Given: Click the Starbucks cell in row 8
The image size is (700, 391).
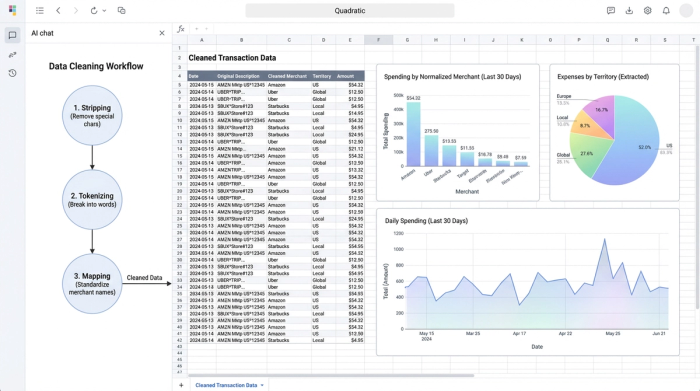Looking at the screenshot, I should click(289, 106).
